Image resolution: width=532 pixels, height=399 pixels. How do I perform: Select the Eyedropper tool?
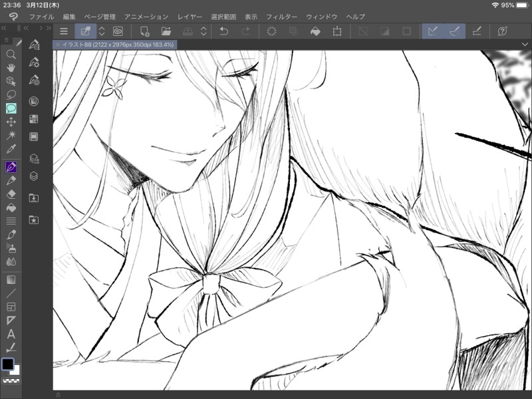point(11,148)
